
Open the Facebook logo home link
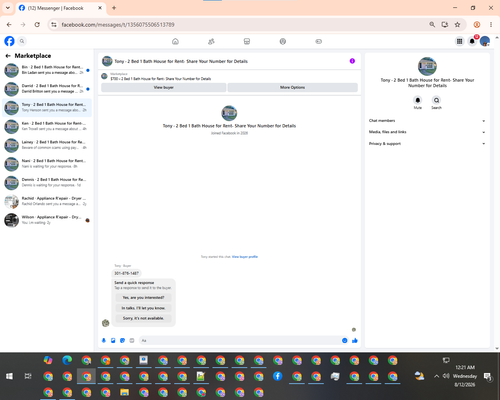9,41
